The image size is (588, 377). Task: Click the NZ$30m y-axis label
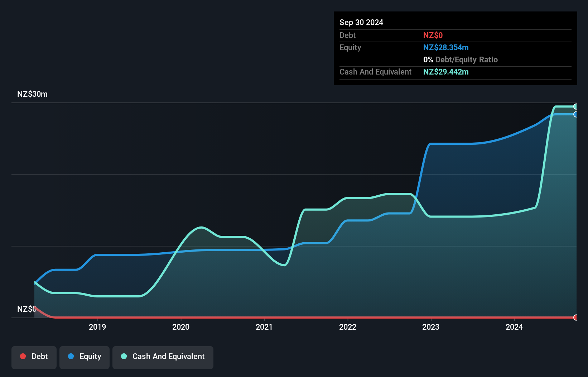[32, 94]
